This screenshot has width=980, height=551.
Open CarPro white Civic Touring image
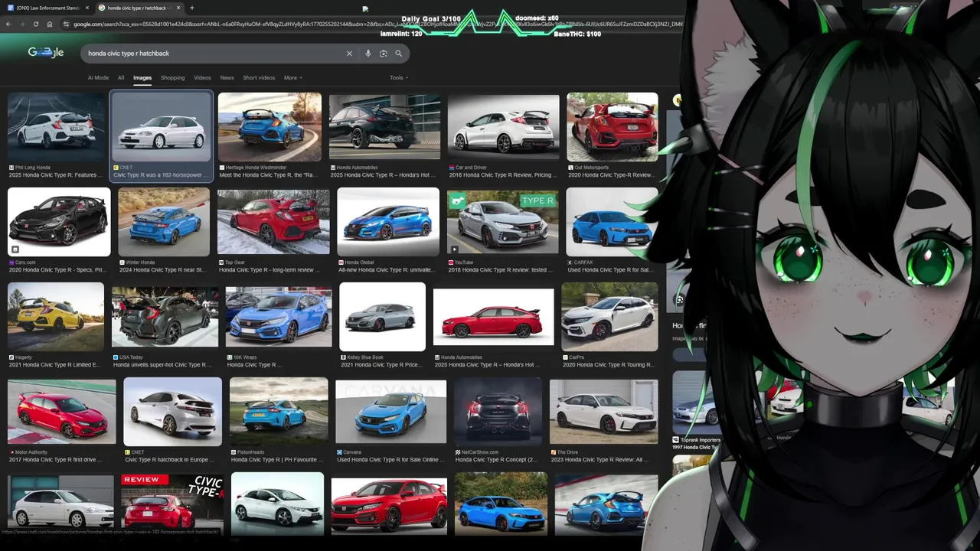click(x=609, y=317)
